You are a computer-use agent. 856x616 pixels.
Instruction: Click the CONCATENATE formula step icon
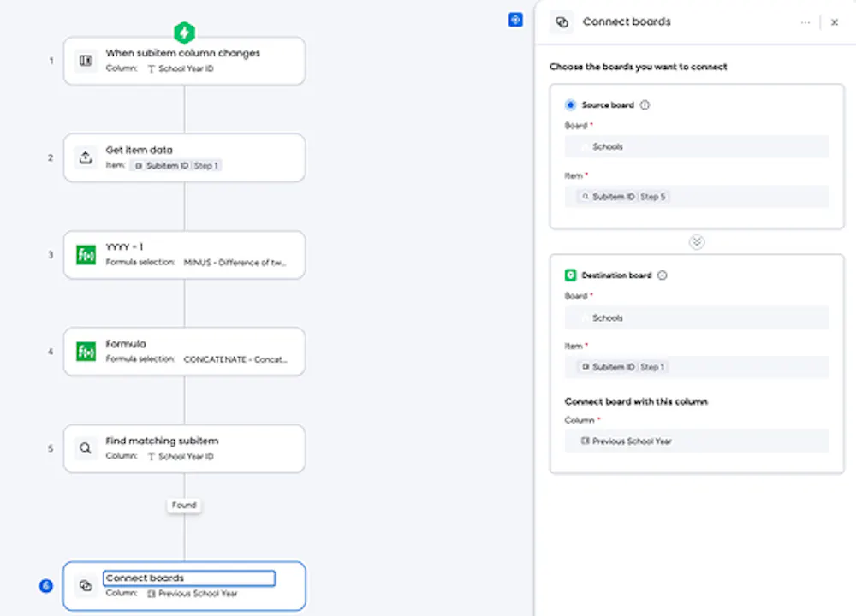click(x=86, y=352)
